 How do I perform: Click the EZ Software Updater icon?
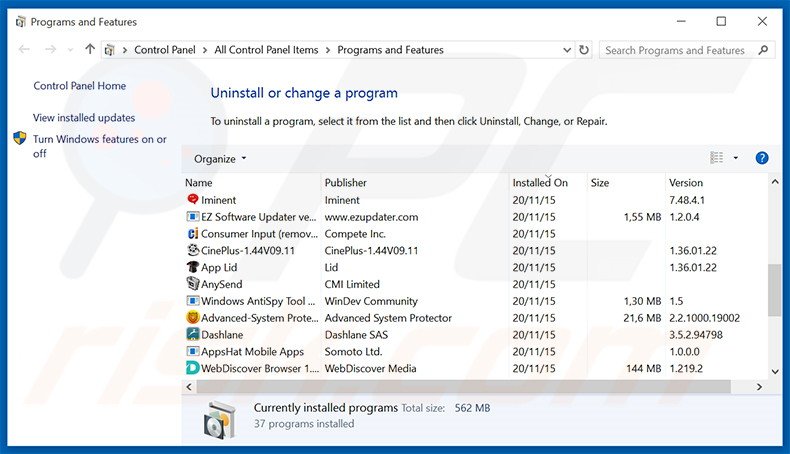(x=192, y=217)
